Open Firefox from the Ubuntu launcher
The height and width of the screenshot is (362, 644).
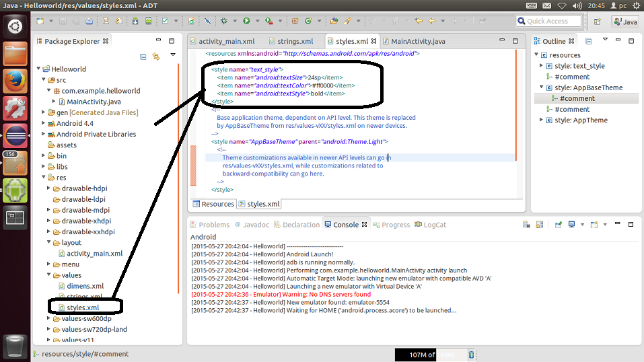(15, 81)
